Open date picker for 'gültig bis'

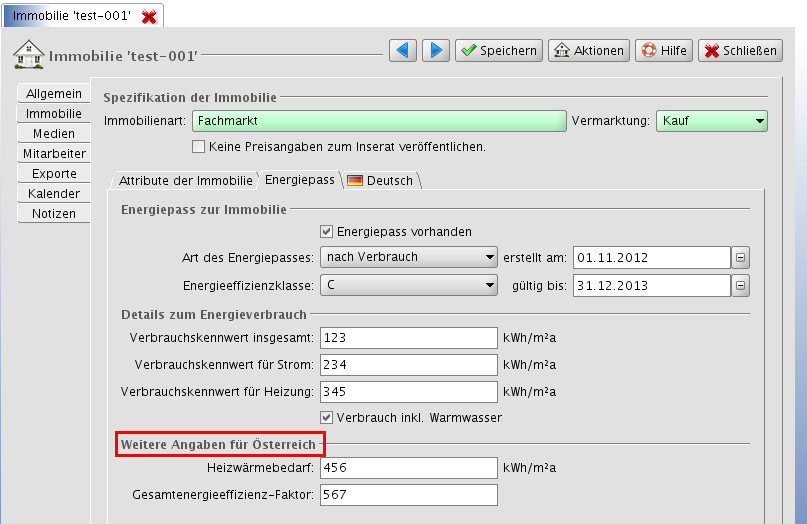point(740,286)
